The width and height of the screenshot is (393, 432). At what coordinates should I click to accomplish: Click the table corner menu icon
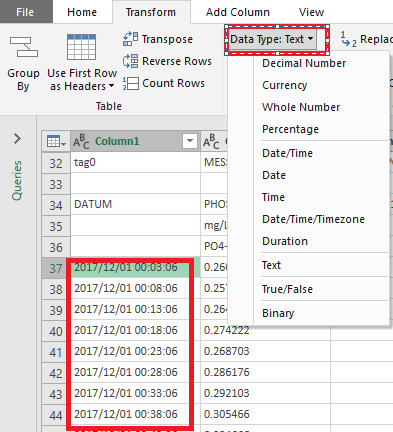point(56,141)
